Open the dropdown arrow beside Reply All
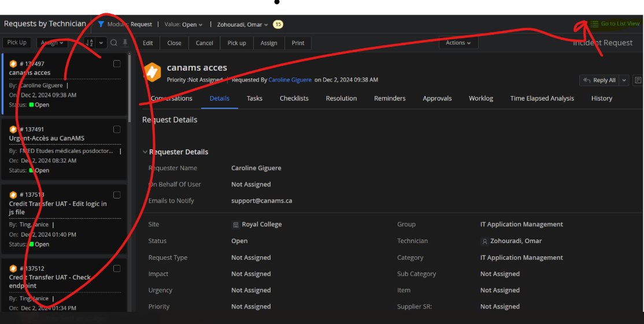 point(624,80)
